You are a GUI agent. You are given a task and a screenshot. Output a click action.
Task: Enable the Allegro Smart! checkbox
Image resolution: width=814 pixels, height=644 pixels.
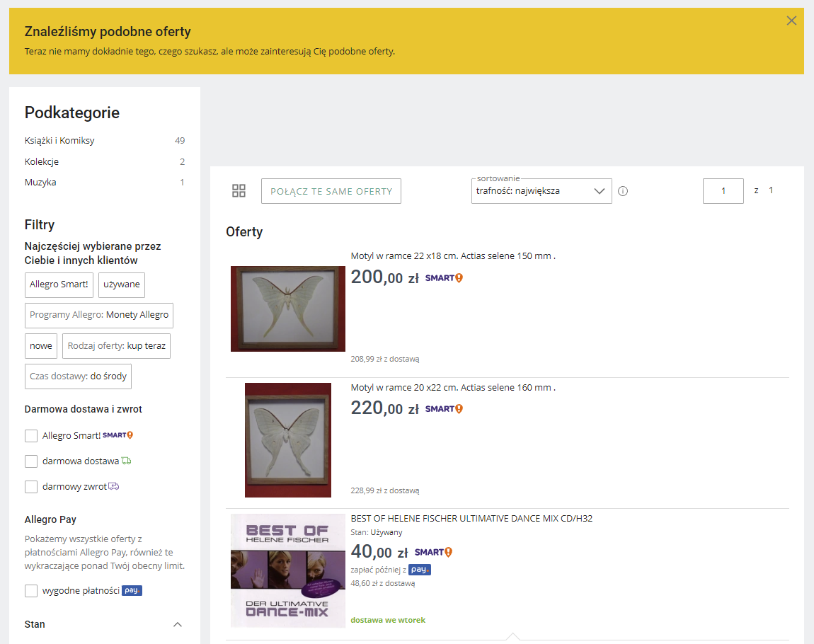point(31,436)
